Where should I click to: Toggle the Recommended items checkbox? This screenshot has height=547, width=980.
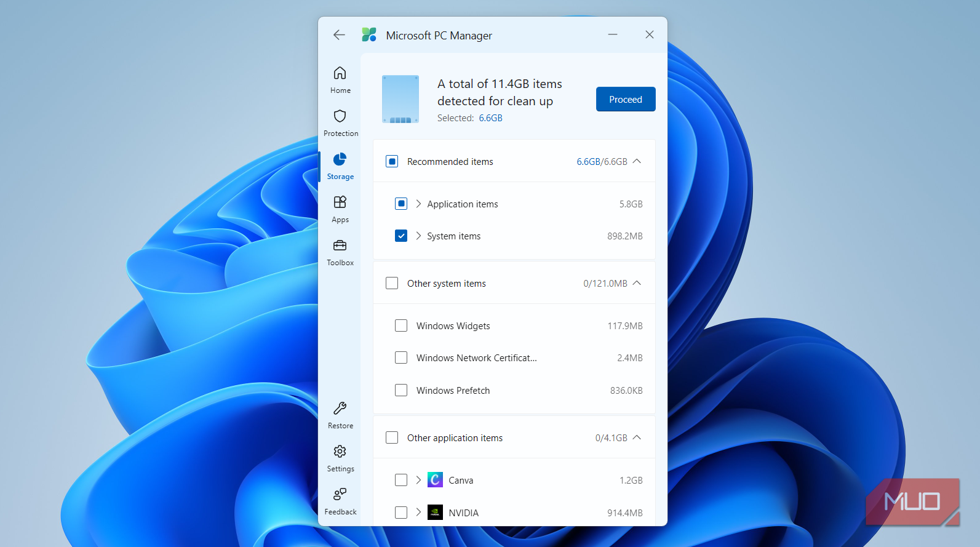tap(392, 161)
